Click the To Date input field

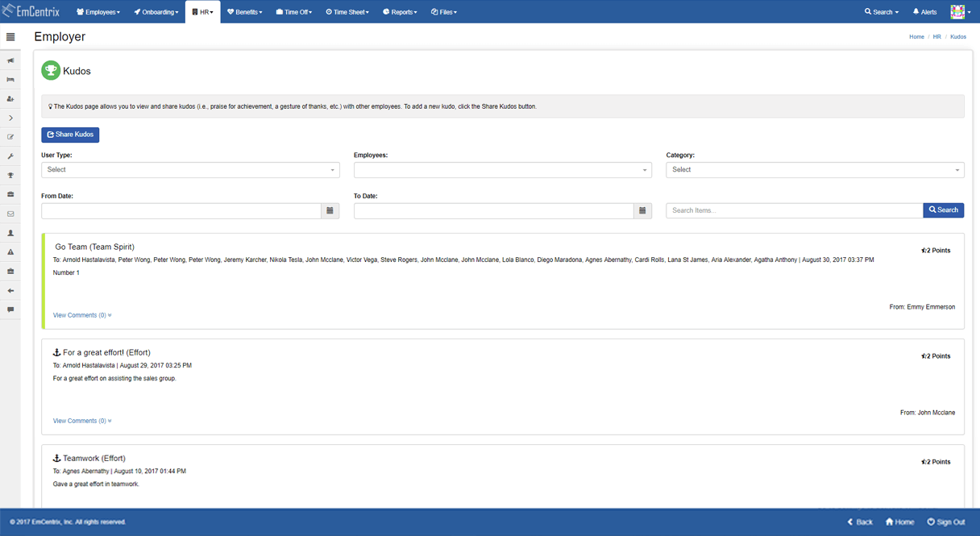494,210
